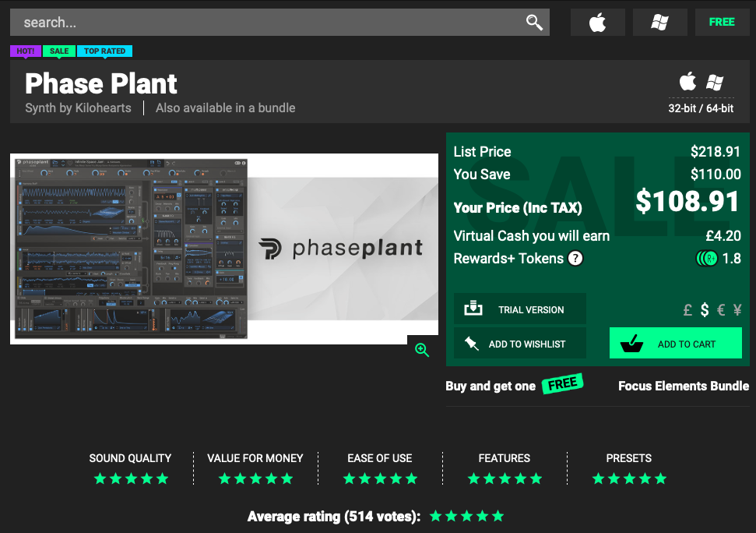The width and height of the screenshot is (756, 533).
Task: Switch currency to dollars ($)
Action: 705,309
